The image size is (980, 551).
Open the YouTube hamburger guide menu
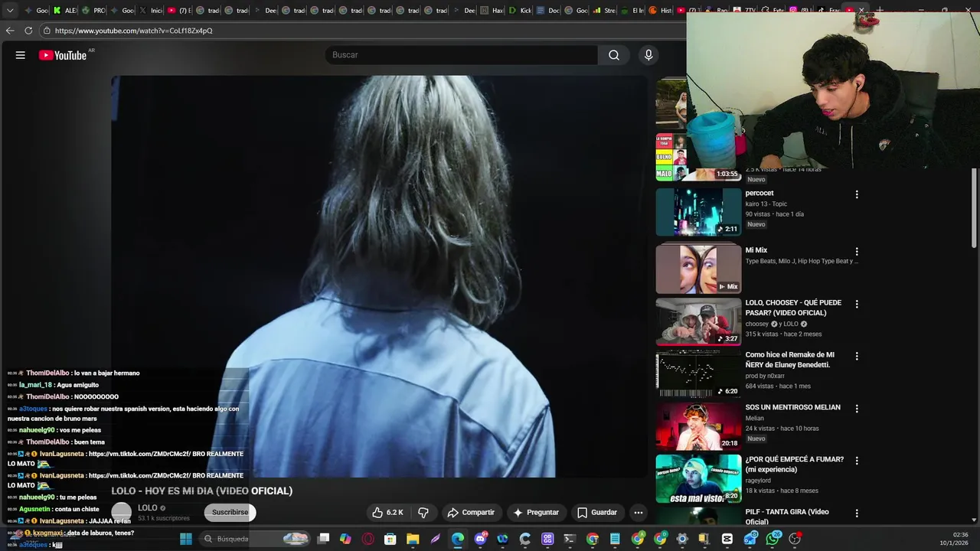click(x=21, y=55)
